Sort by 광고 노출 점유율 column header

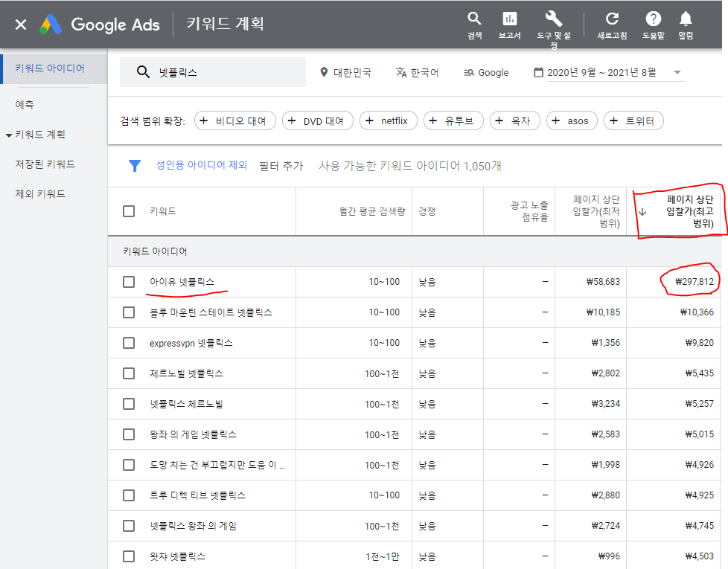point(529,211)
